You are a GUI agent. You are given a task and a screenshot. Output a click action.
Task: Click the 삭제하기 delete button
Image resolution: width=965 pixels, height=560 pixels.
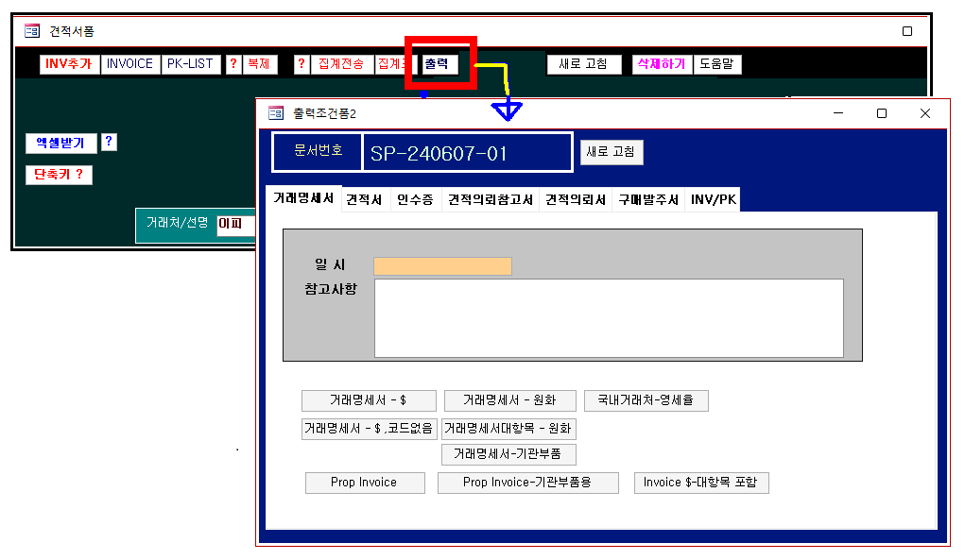tap(661, 64)
